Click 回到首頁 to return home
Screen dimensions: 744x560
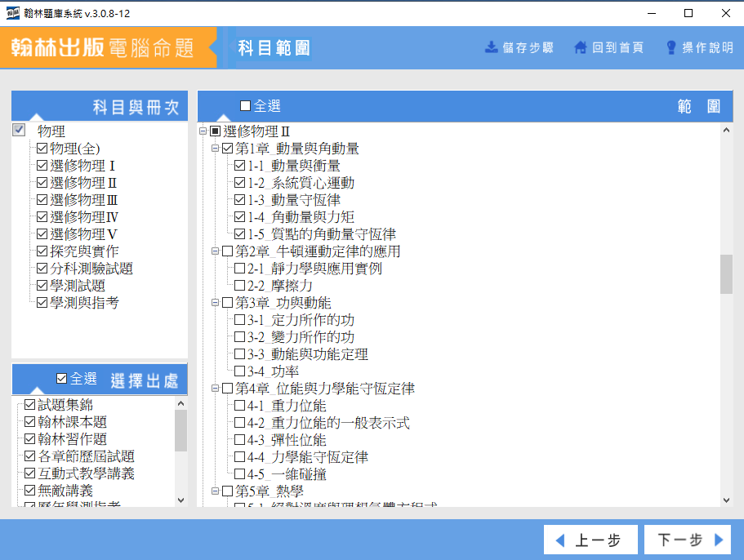tap(608, 47)
